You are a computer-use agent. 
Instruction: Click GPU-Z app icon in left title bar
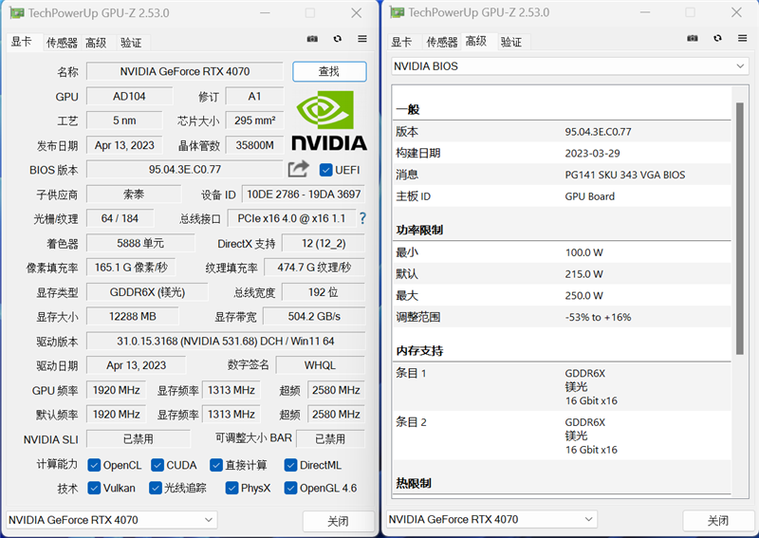(17, 13)
